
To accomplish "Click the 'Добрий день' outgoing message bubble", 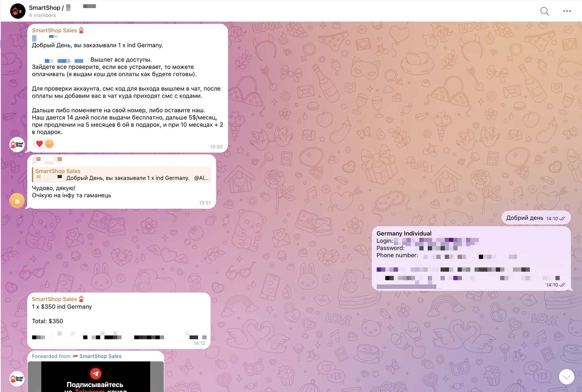I will pyautogui.click(x=536, y=218).
